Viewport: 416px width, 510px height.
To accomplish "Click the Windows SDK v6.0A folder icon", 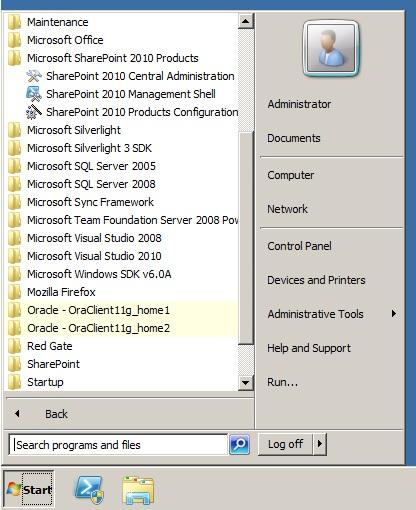I will click(14, 274).
